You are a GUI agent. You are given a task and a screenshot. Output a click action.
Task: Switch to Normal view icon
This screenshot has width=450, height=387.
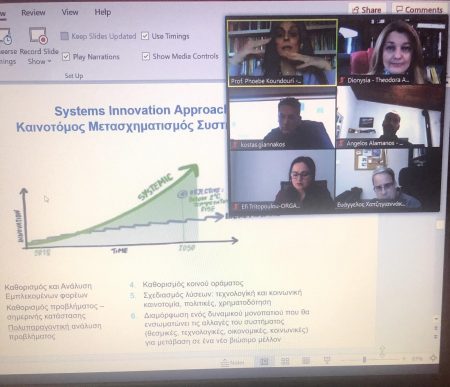[x=264, y=362]
